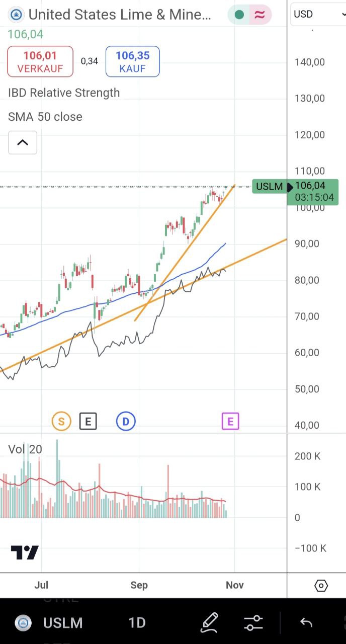
Task: Tap the purple upcoming earnings E marker
Action: point(230,421)
